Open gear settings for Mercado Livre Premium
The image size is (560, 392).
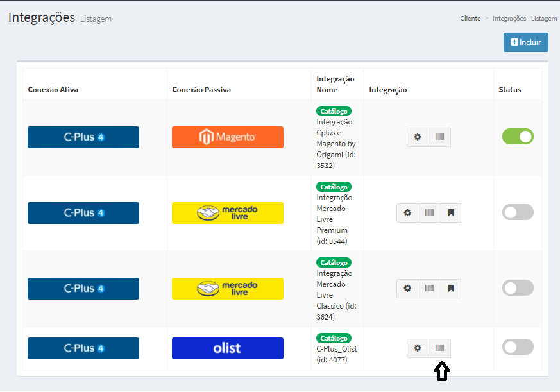pyautogui.click(x=407, y=213)
